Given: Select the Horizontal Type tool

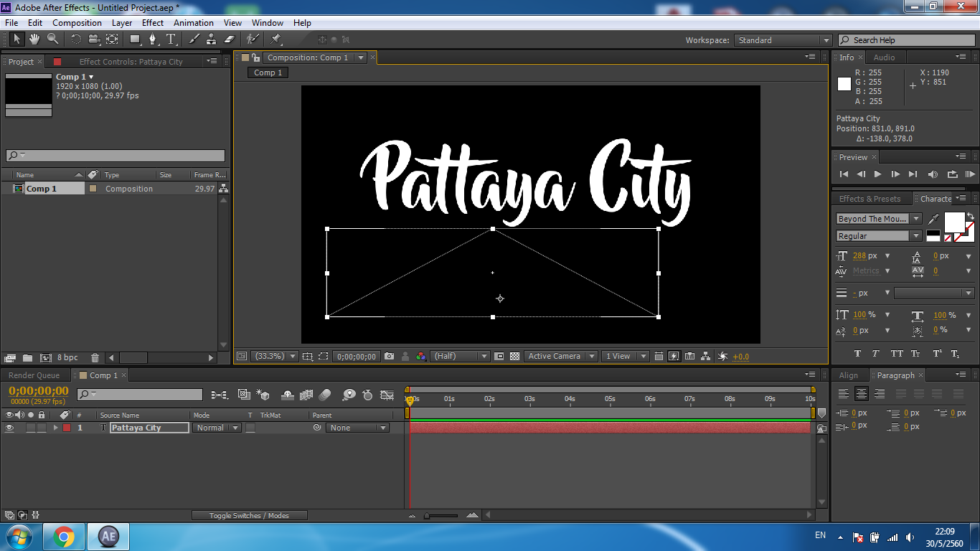Looking at the screenshot, I should click(x=171, y=39).
